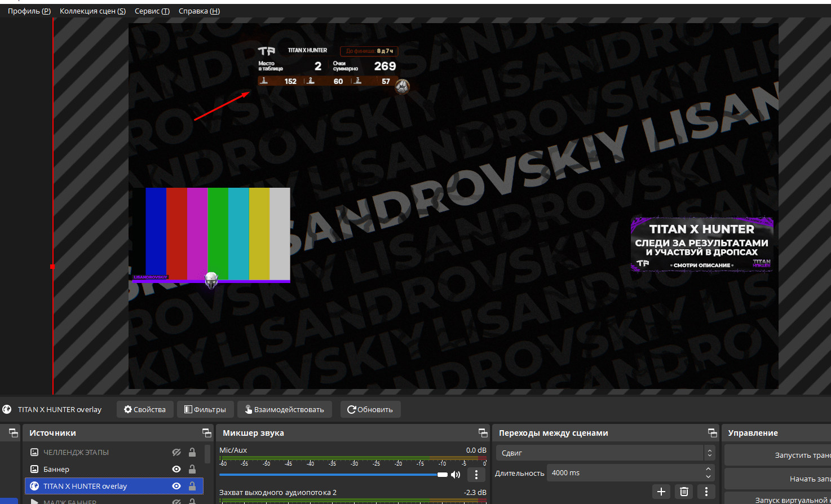Screen dimensions: 831x504
Task: Open transition properties three-dot menu
Action: [x=706, y=492]
